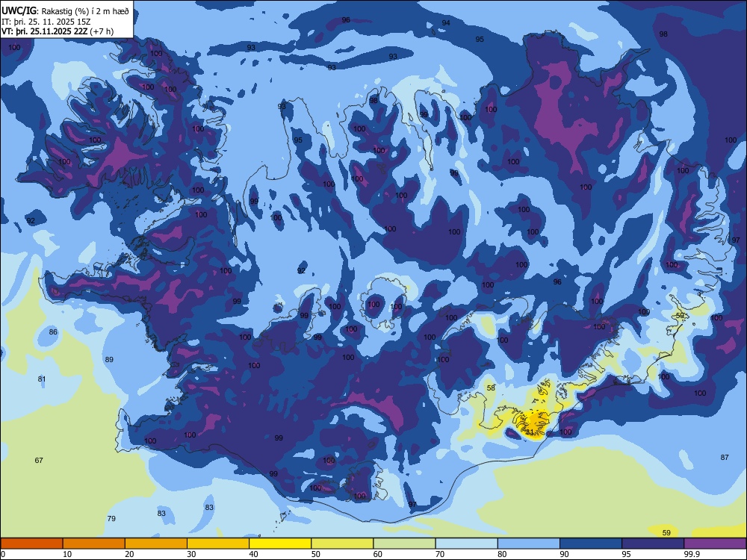This screenshot has height=560, width=747.
Task: Select the humidity value 86 on the map
Action: [x=53, y=332]
